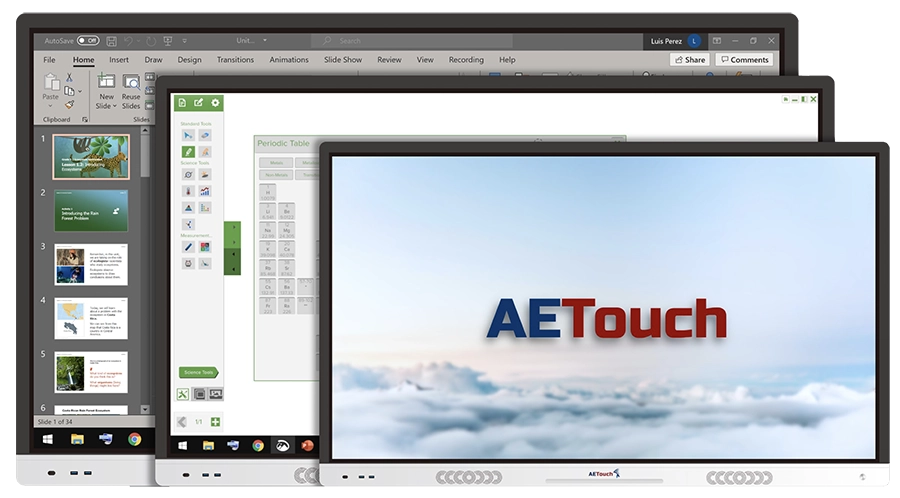This screenshot has height=498, width=900.
Task: Click the Comments button
Action: tap(744, 60)
